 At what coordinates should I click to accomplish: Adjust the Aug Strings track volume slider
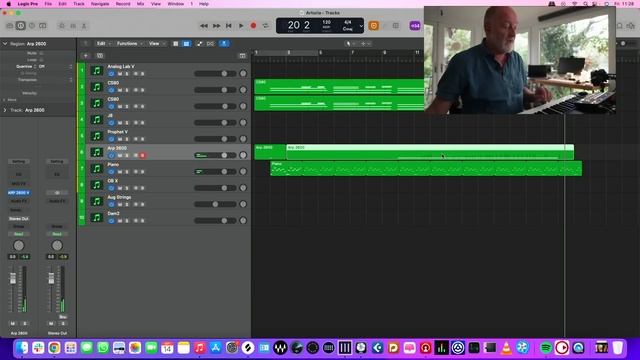tap(215, 204)
